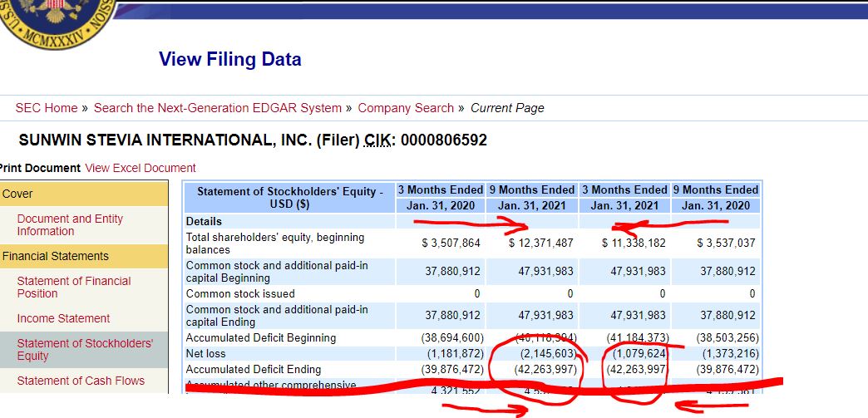
Task: Click the $ 3,537,037 value
Action: 727,243
